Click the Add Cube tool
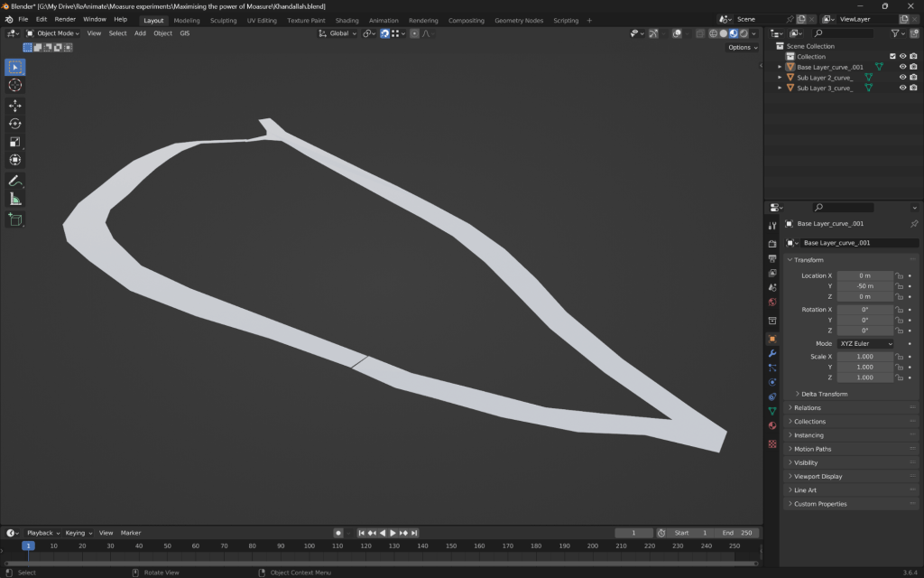 [15, 219]
